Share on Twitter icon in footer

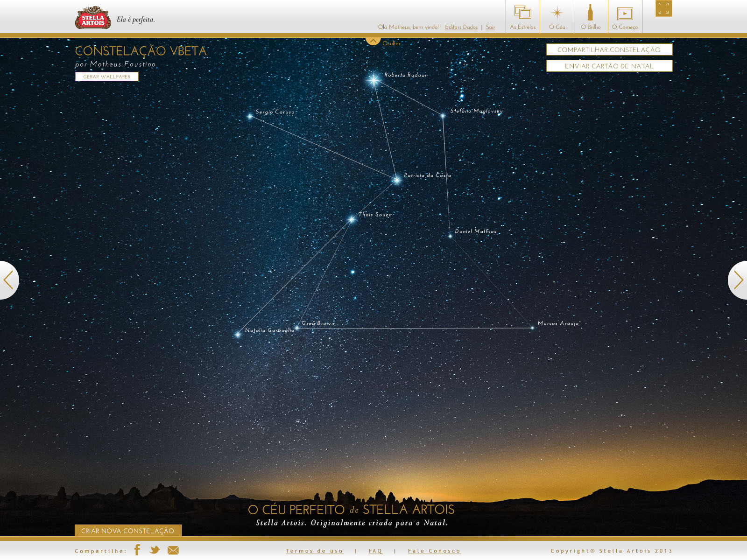coord(155,550)
